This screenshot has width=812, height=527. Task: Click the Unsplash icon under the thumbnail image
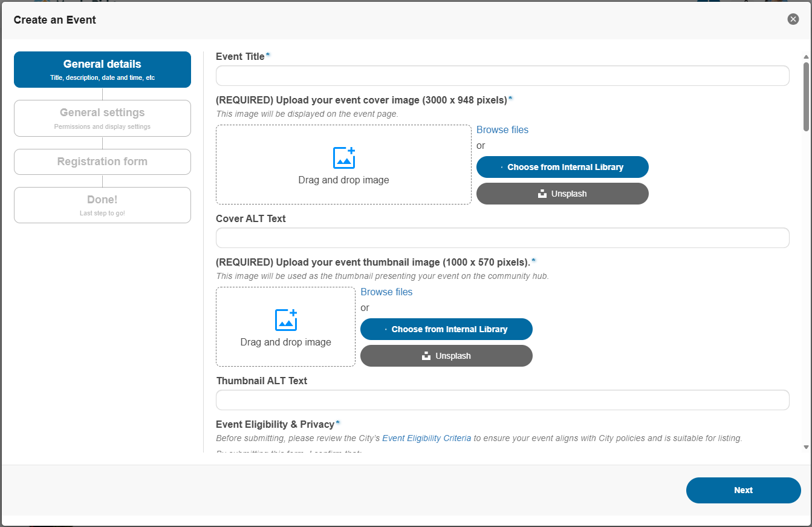coord(426,356)
